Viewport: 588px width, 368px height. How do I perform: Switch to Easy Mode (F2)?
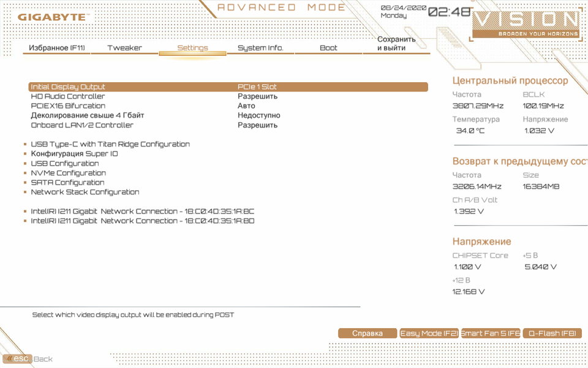429,334
